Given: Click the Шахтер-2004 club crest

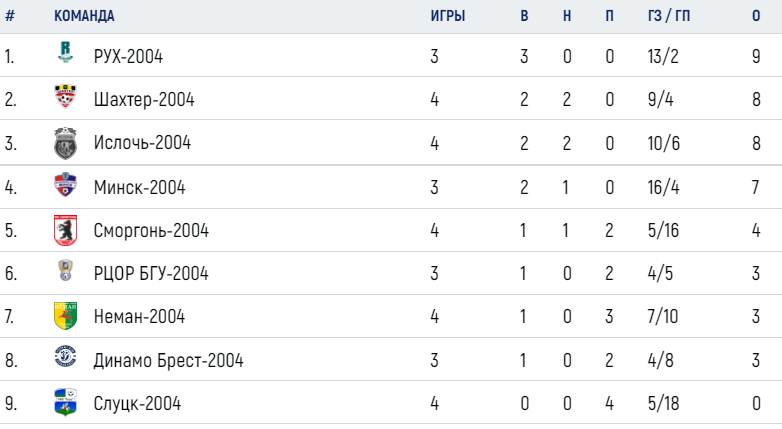Looking at the screenshot, I should click(x=65, y=96).
